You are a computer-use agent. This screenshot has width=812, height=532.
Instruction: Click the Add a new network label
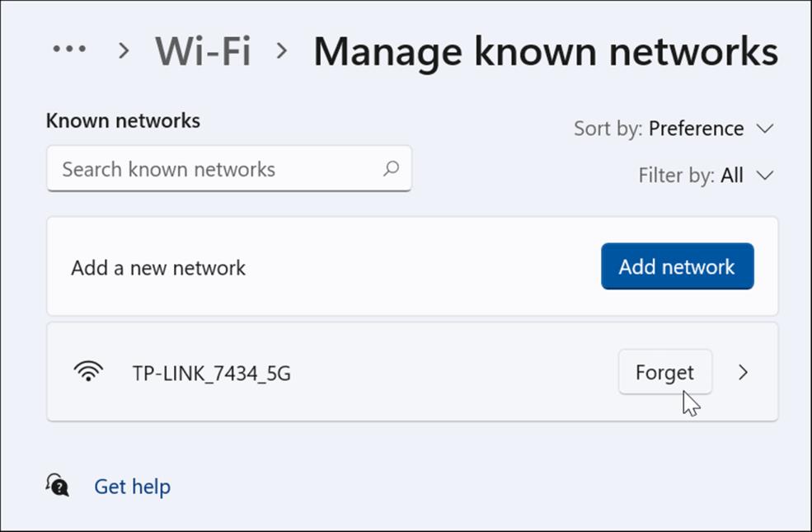[158, 268]
